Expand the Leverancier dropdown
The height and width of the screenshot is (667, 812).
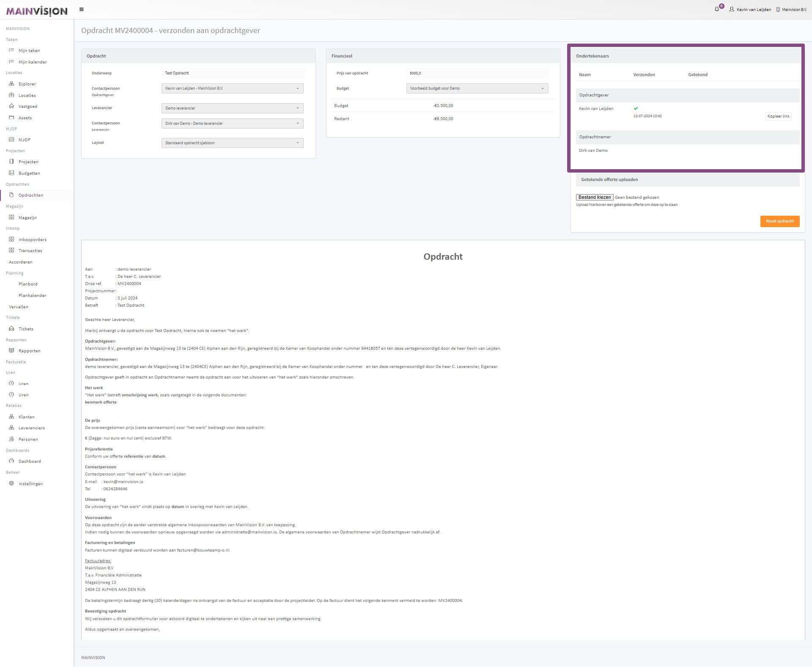coord(232,108)
